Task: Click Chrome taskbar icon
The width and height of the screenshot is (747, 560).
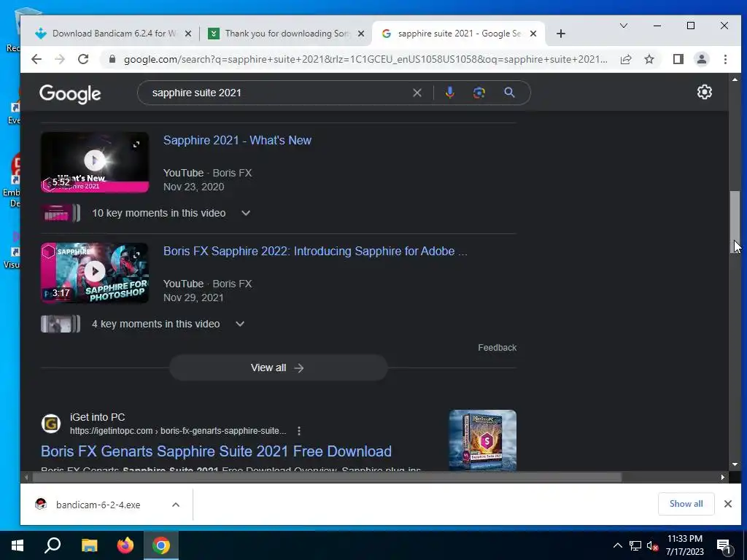Action: tap(161, 545)
